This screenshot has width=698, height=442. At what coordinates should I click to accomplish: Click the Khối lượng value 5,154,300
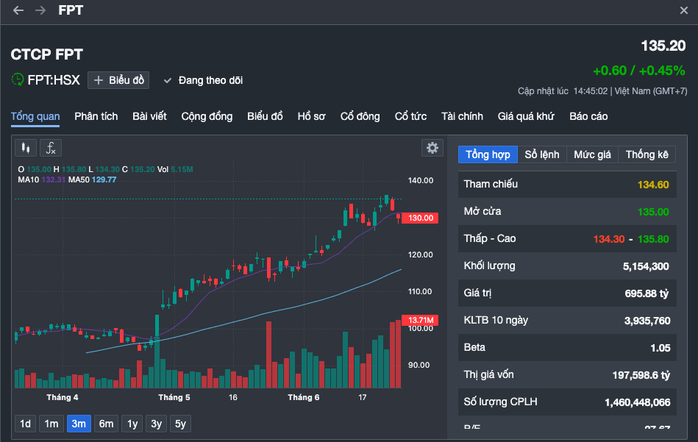pyautogui.click(x=645, y=267)
